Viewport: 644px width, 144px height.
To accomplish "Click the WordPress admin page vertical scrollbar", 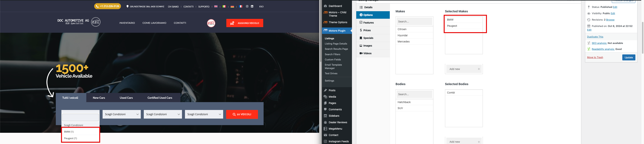I will click(x=643, y=37).
